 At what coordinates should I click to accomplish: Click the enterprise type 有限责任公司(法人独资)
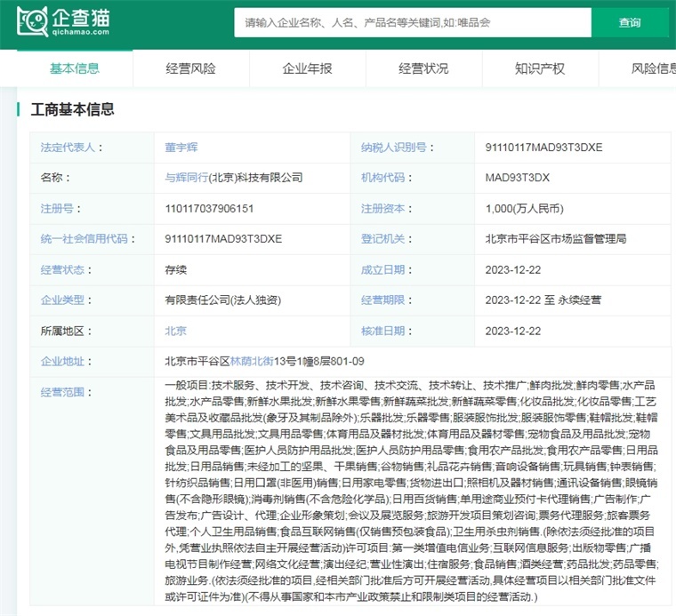point(223,300)
